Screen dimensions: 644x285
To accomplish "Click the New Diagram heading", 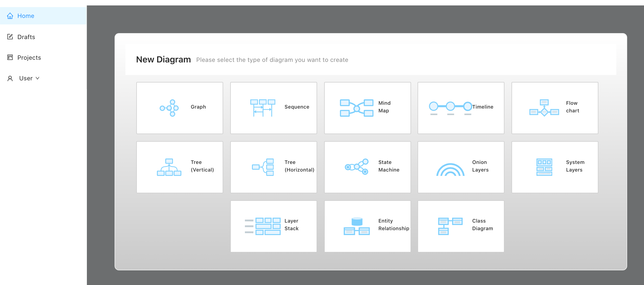I will coord(163,59).
